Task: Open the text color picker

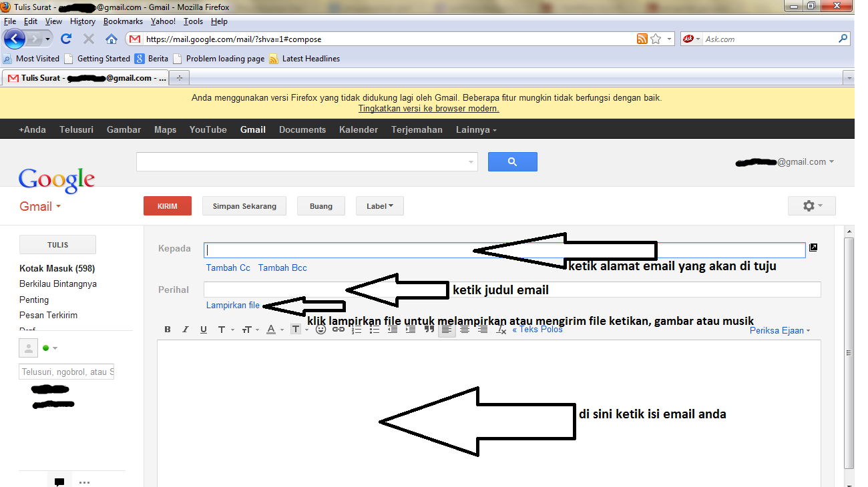Action: tap(274, 330)
